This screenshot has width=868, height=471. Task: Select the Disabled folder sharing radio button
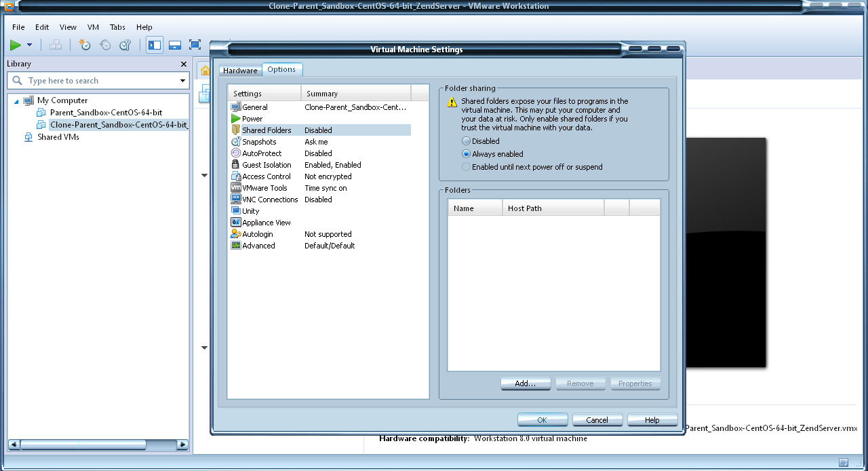click(x=466, y=141)
